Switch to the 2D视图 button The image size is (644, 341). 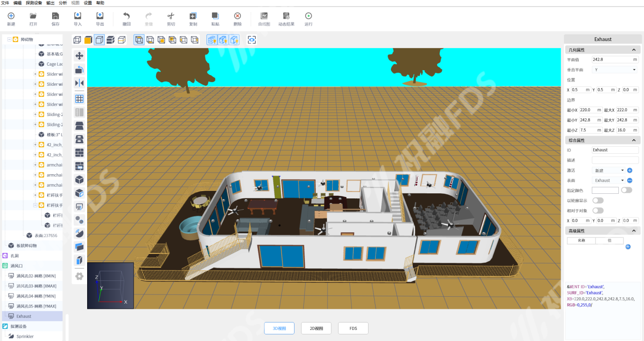click(316, 328)
